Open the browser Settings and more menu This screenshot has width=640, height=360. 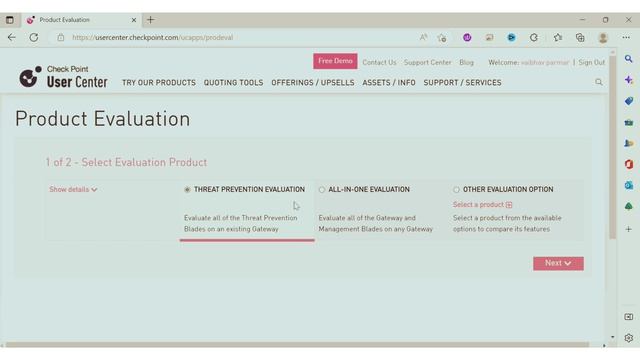point(626,38)
